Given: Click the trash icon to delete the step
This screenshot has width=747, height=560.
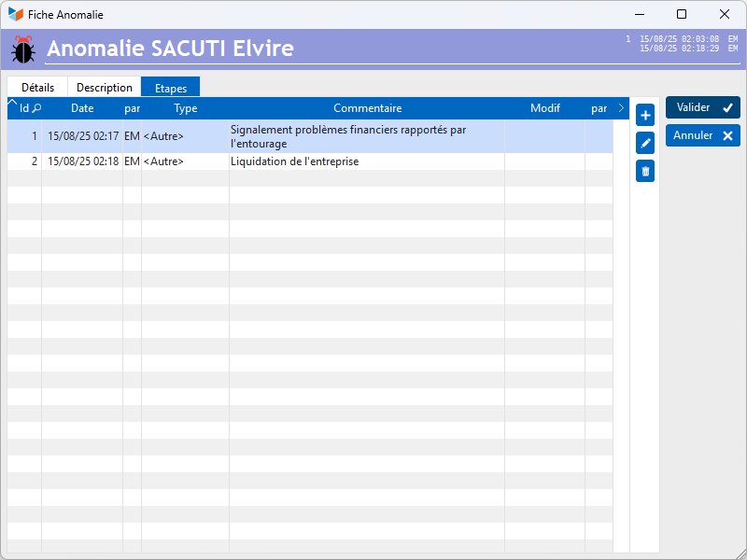Looking at the screenshot, I should coord(644,171).
